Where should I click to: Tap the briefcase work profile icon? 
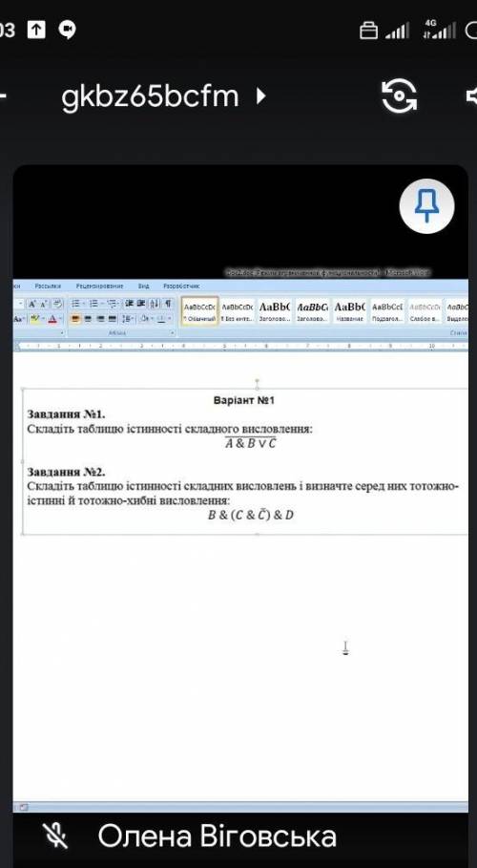tap(368, 31)
